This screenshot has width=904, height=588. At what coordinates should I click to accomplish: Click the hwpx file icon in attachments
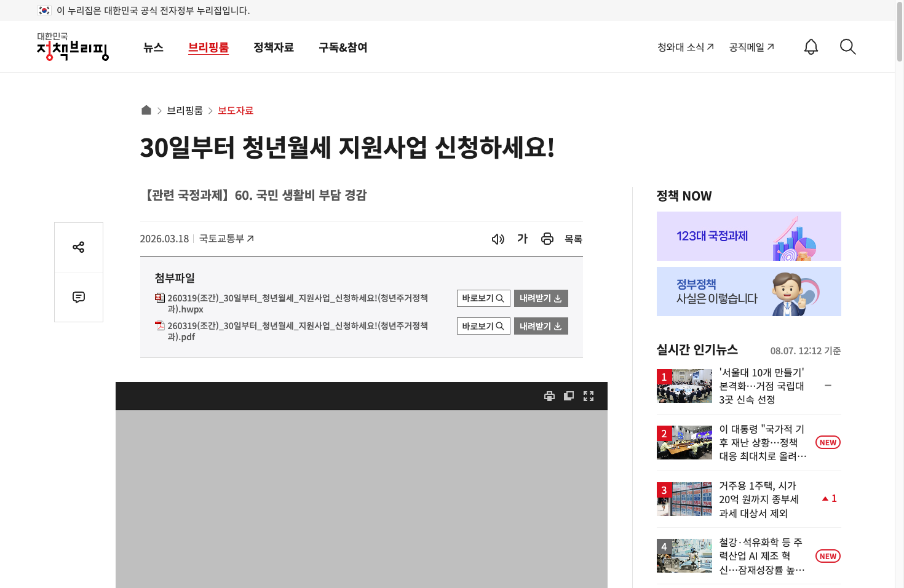point(160,298)
